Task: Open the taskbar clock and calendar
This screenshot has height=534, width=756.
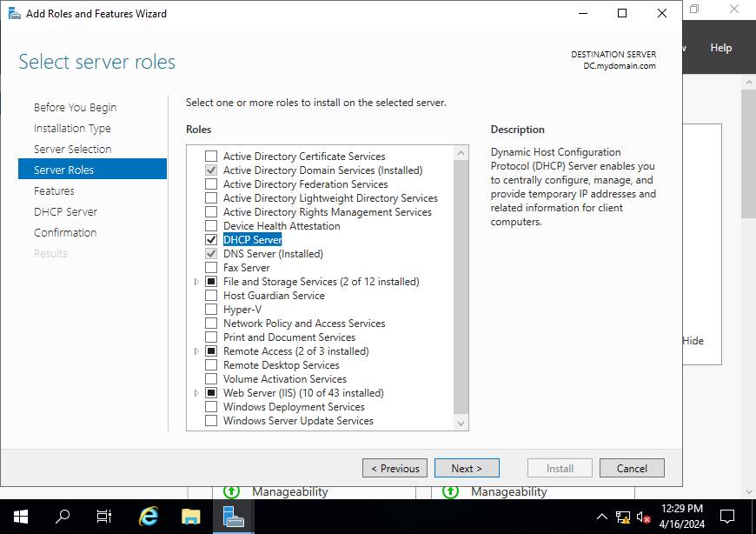Action: pos(682,517)
